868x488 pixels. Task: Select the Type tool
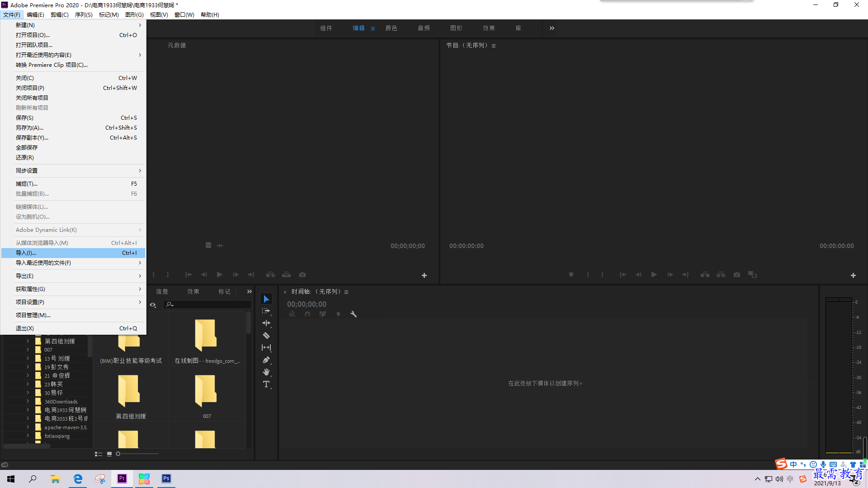[x=266, y=384]
